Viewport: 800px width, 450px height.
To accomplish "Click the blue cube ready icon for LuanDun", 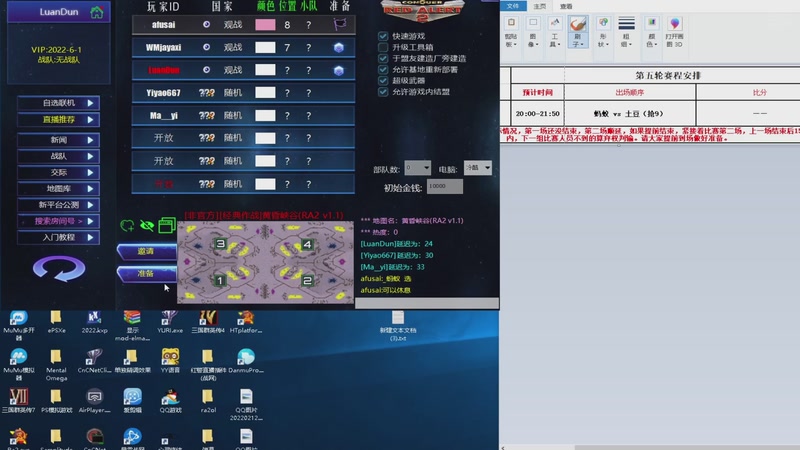I will 339,70.
